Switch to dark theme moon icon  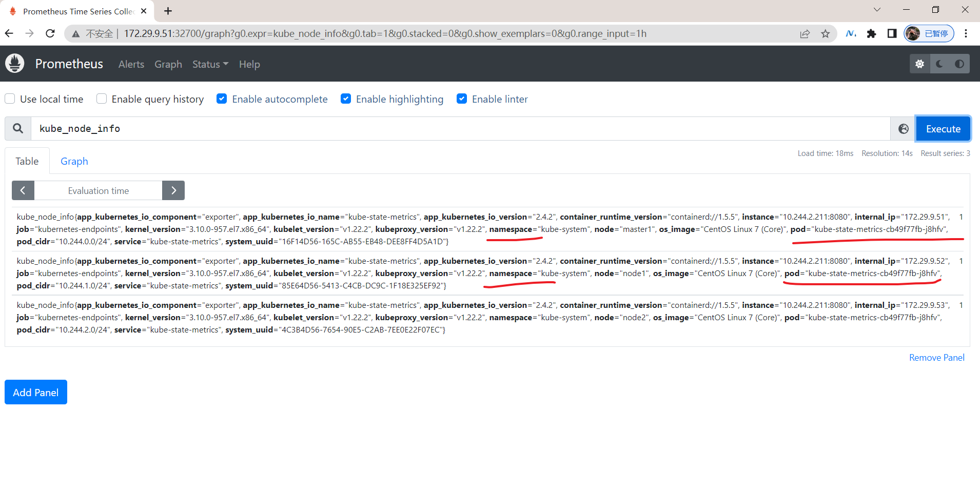(939, 64)
